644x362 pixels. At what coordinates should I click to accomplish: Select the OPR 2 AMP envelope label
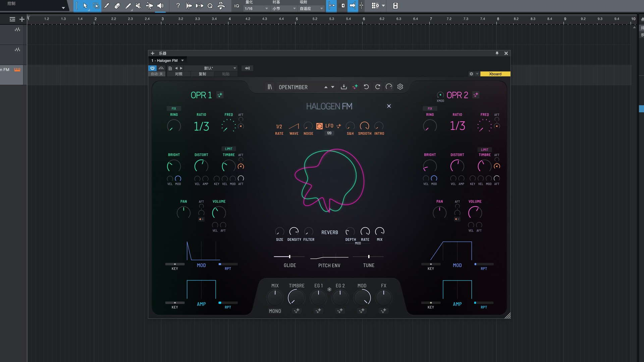[457, 304]
